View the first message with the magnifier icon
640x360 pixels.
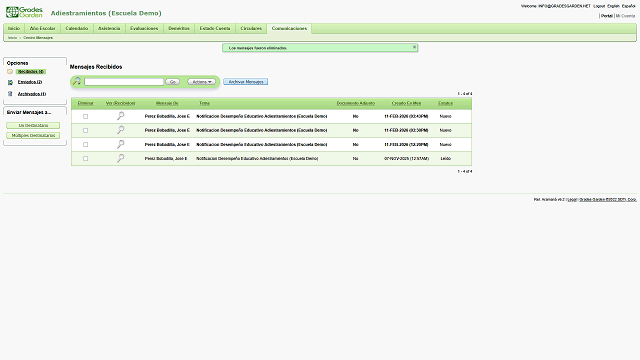coord(120,116)
